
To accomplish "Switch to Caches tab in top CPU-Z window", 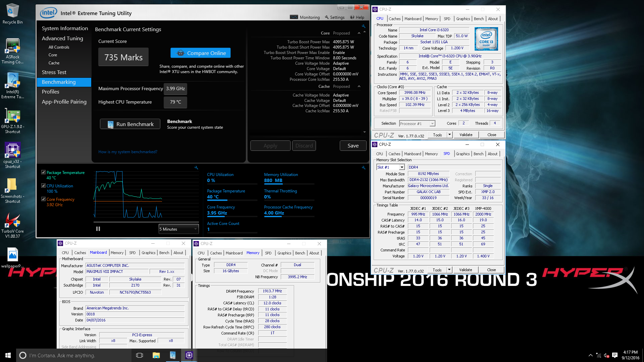I will (x=394, y=19).
